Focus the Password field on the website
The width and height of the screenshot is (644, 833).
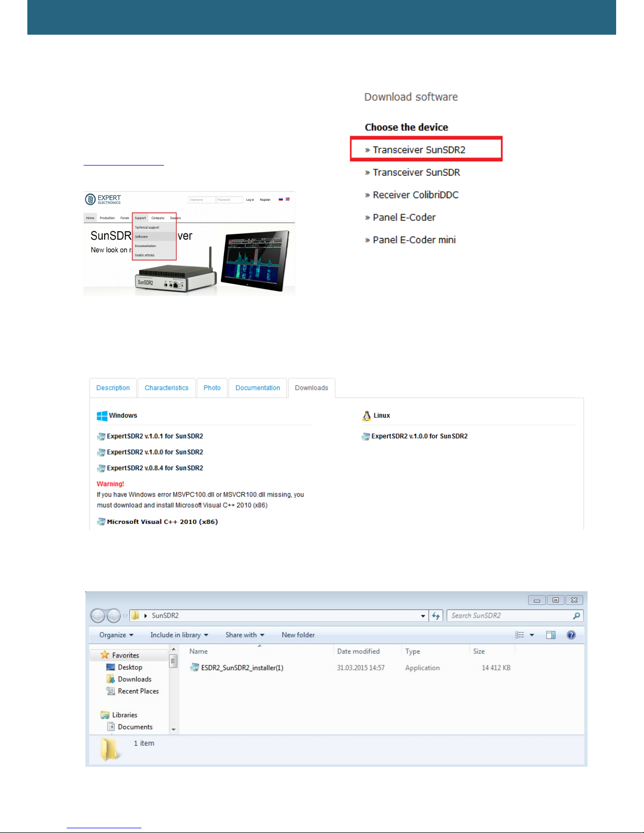(230, 200)
